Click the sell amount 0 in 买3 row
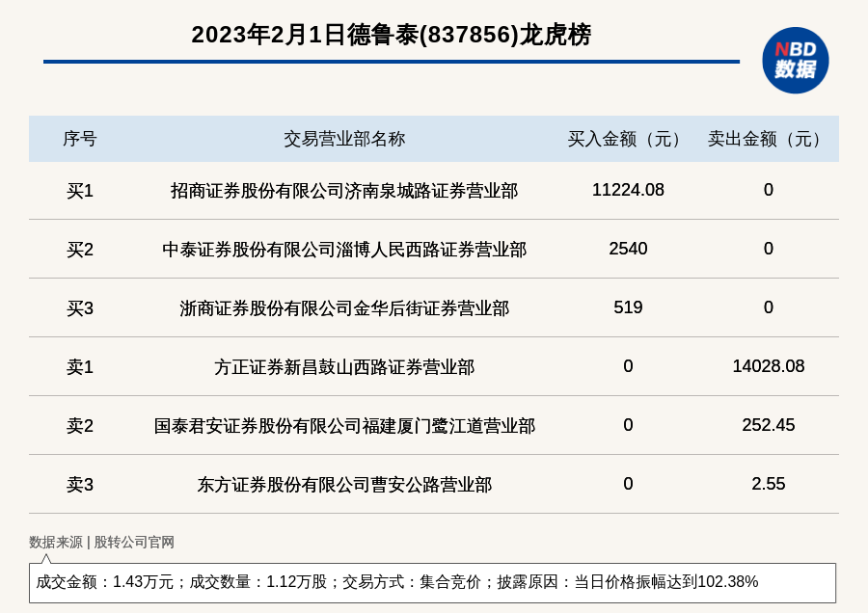The image size is (868, 613). coord(769,307)
